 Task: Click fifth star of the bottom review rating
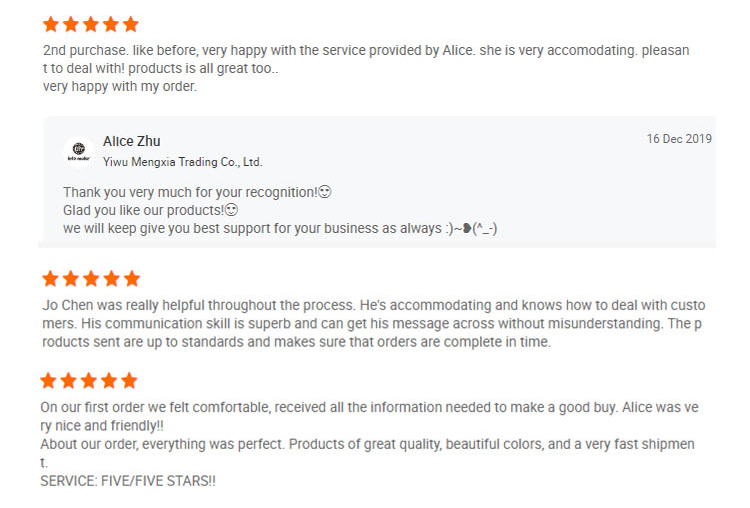pyautogui.click(x=128, y=381)
